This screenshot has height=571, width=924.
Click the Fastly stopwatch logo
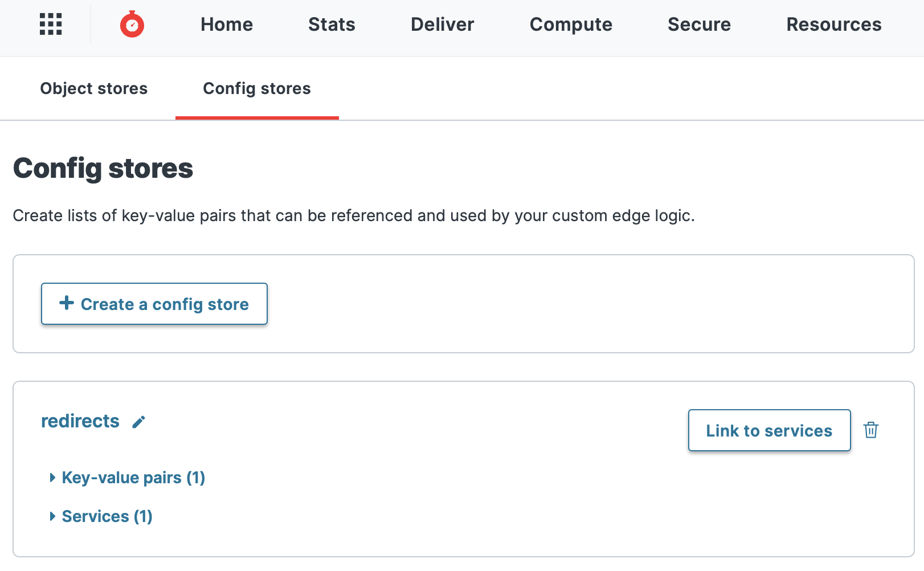pyautogui.click(x=132, y=25)
